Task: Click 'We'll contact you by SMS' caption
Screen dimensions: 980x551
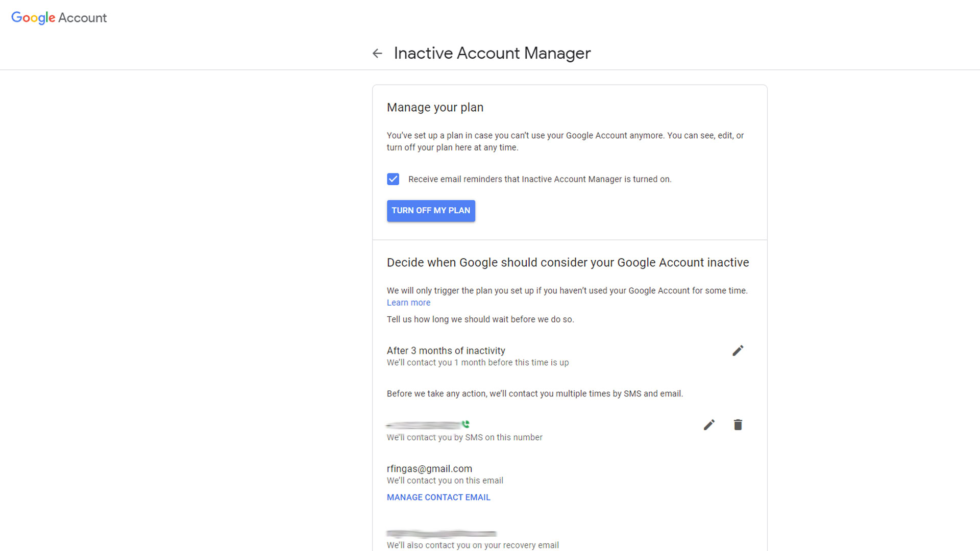Action: tap(464, 437)
